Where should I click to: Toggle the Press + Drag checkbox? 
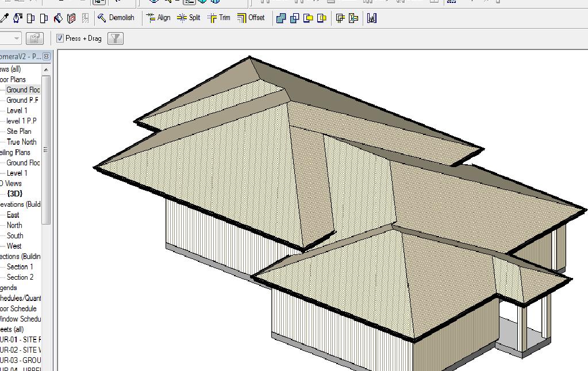point(60,38)
